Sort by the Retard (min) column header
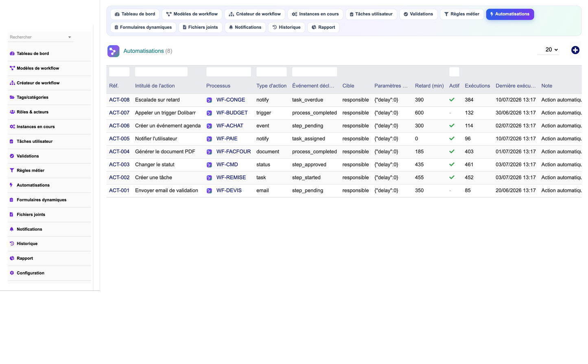Viewport: 588px width, 364px height. [429, 86]
